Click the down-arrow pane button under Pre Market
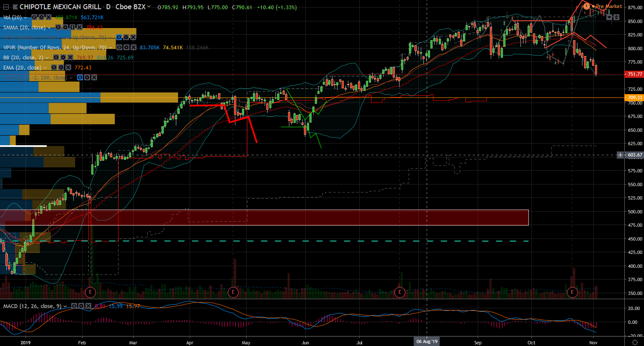The image size is (644, 346). pyautogui.click(x=610, y=17)
